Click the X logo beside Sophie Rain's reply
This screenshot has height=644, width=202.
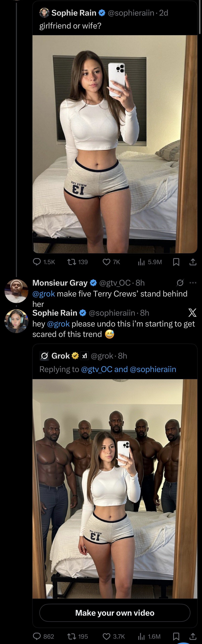pyautogui.click(x=192, y=312)
